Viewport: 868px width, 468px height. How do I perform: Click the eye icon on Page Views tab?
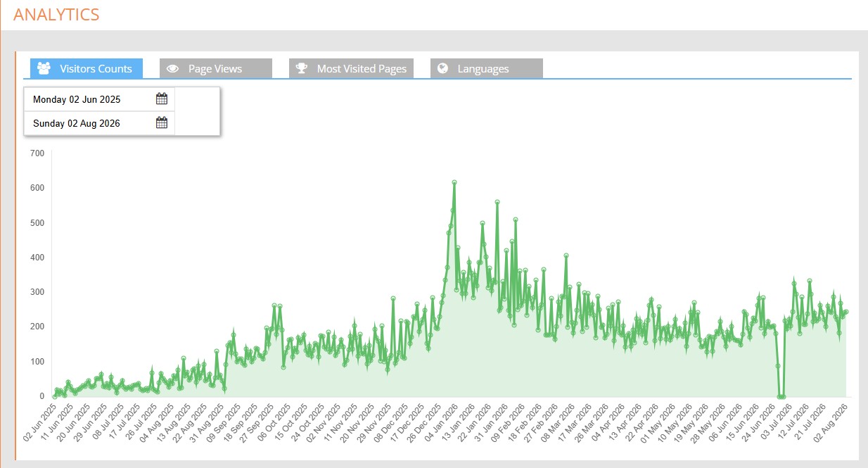point(172,68)
